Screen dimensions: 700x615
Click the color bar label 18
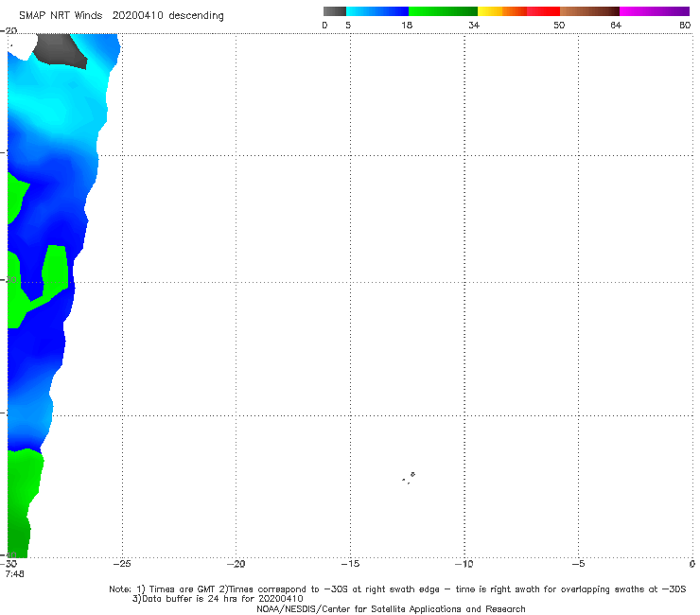pos(407,25)
